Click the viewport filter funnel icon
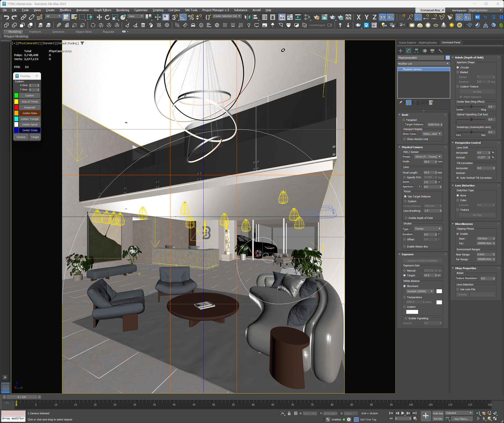Screen dimensions: 504x423 [x=82, y=43]
